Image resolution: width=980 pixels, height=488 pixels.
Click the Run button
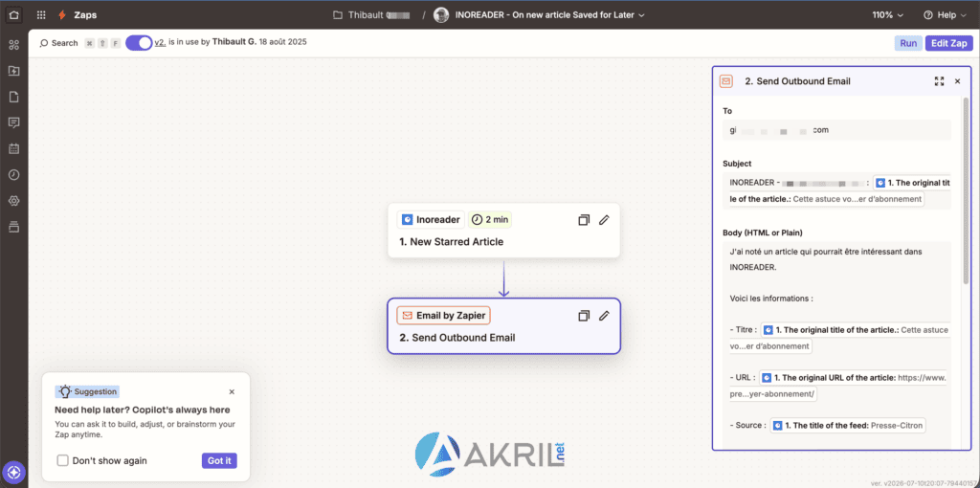pyautogui.click(x=908, y=43)
